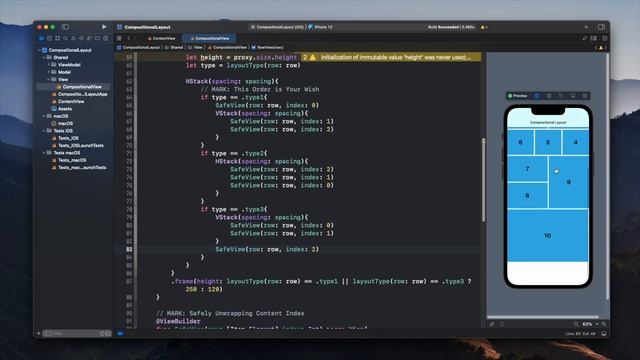Open the Debug navigator
Viewport: 640px width, 360px height.
89,38
